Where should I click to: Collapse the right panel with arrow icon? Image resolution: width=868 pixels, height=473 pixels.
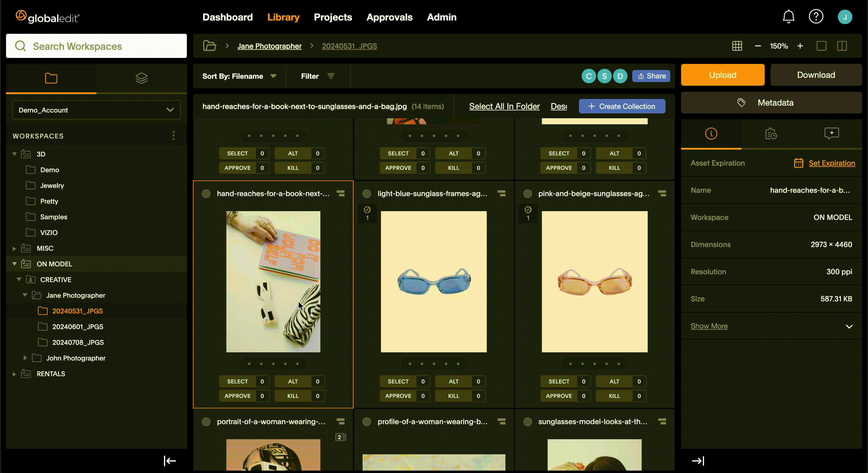tap(698, 461)
